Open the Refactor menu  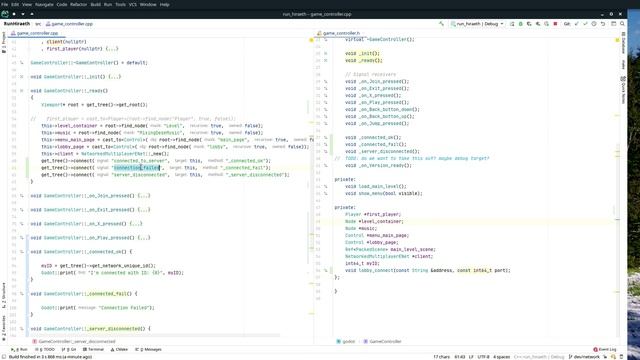(x=78, y=4)
